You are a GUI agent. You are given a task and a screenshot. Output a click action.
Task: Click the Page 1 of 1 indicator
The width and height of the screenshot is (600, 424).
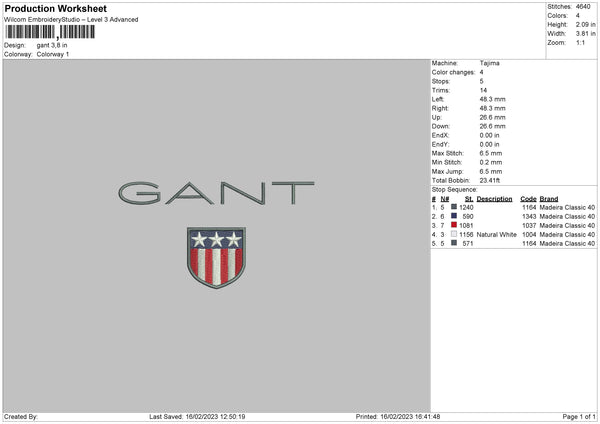(579, 416)
